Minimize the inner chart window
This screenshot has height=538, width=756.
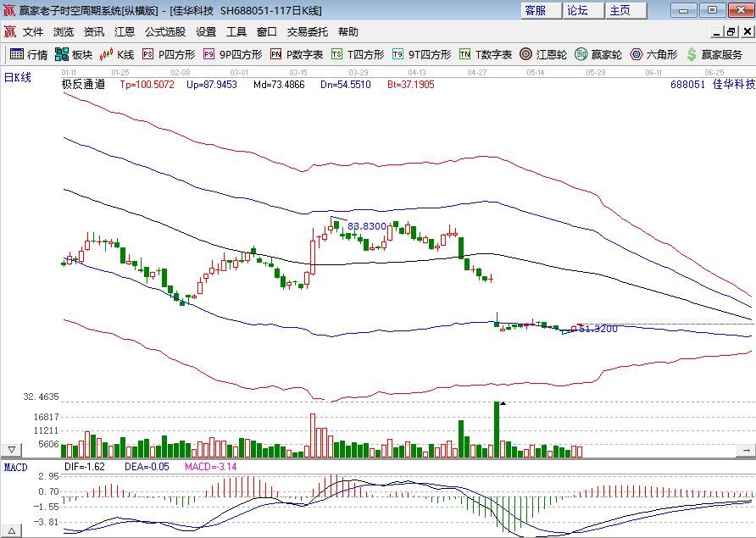(x=717, y=32)
